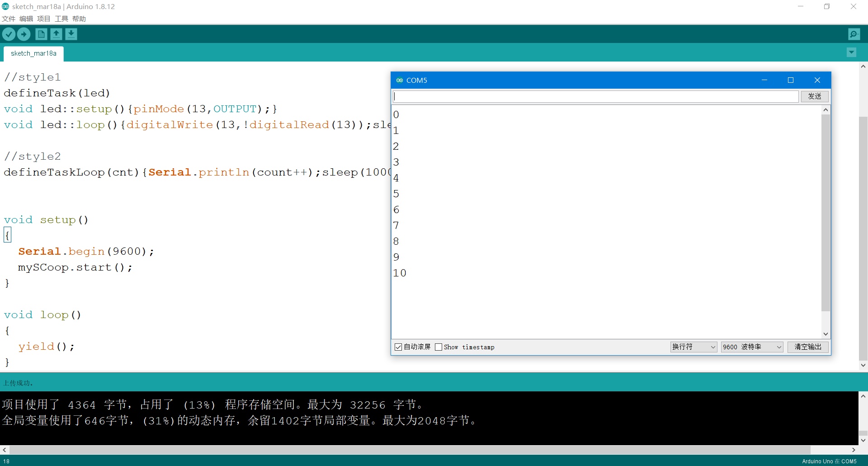This screenshot has width=868, height=466.
Task: Open the 换行符 line-ending dropdown
Action: point(693,347)
